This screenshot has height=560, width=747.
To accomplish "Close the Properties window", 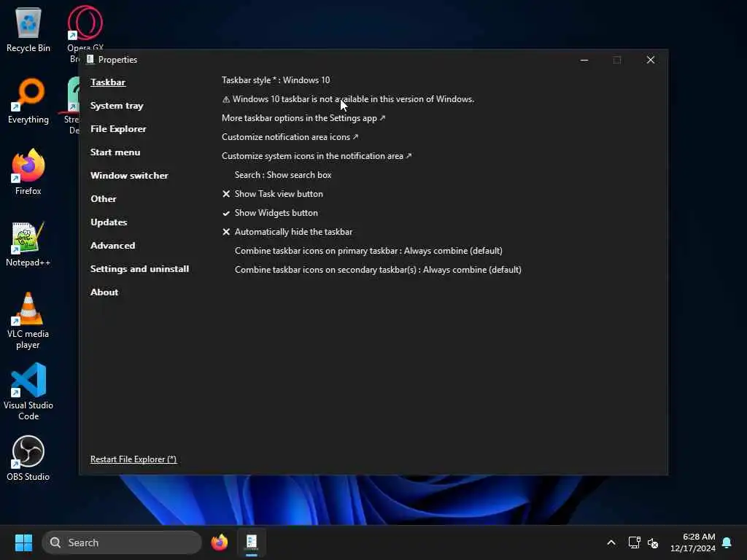I will (650, 60).
